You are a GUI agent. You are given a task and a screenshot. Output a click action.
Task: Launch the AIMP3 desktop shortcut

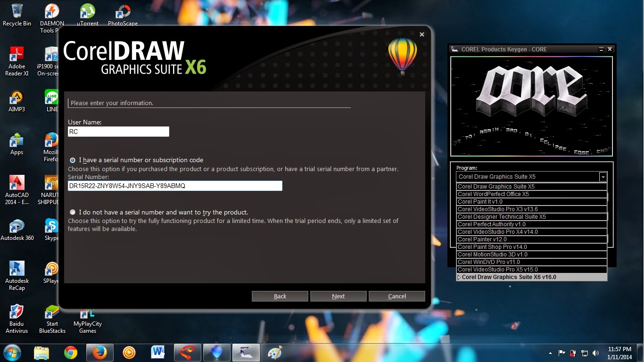point(17,101)
